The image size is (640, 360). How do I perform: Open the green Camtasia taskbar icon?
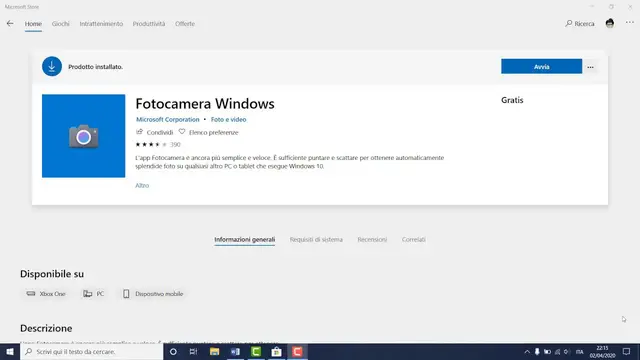256,351
